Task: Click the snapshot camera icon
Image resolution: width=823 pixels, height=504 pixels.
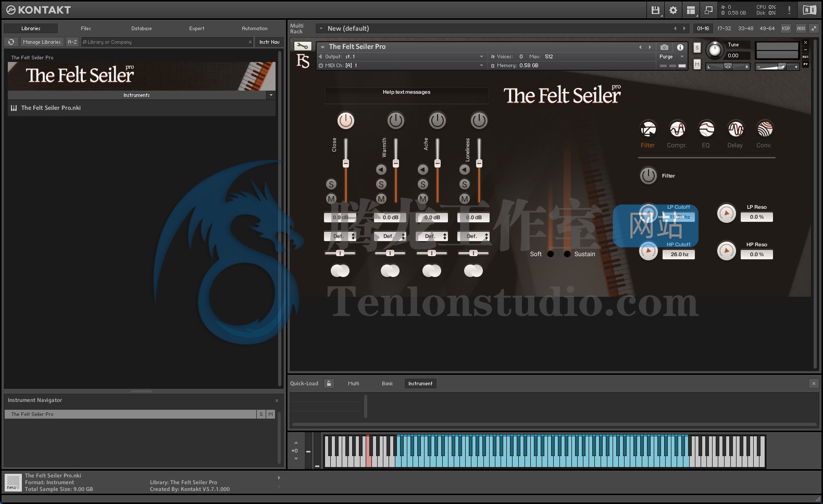Action: (664, 47)
